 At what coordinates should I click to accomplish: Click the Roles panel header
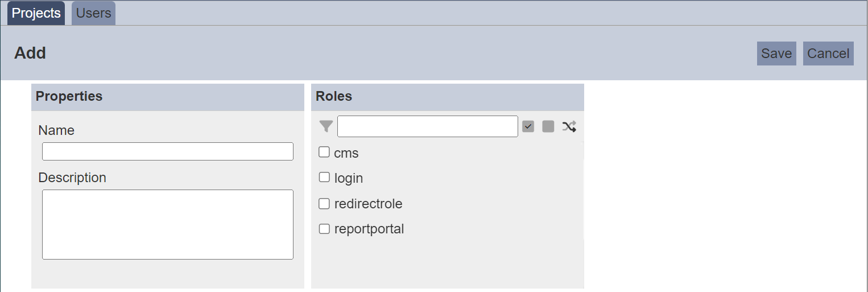pos(448,97)
